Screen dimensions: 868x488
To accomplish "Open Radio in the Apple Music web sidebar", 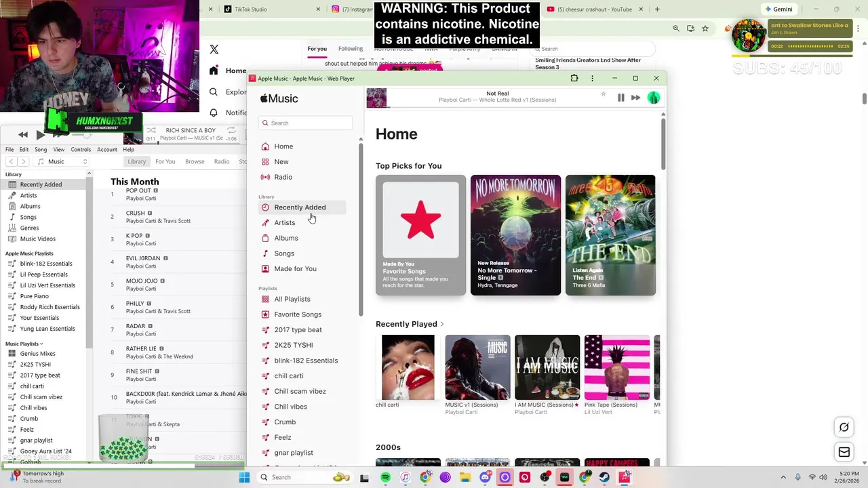I will coord(302,177).
